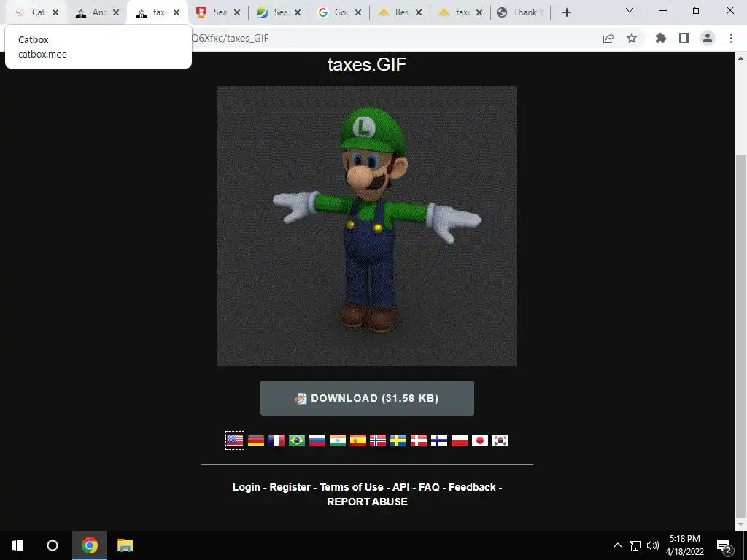
Task: Open the Chrome profile avatar
Action: click(708, 38)
